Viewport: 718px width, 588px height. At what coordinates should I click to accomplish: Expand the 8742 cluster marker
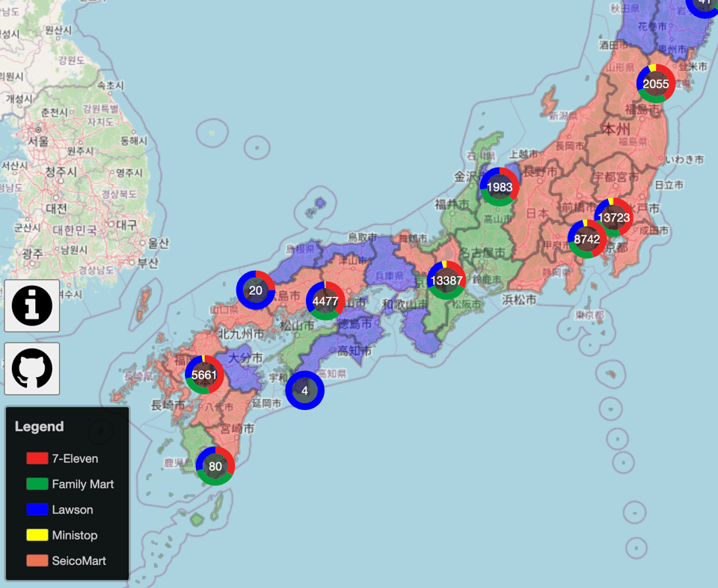[x=587, y=239]
